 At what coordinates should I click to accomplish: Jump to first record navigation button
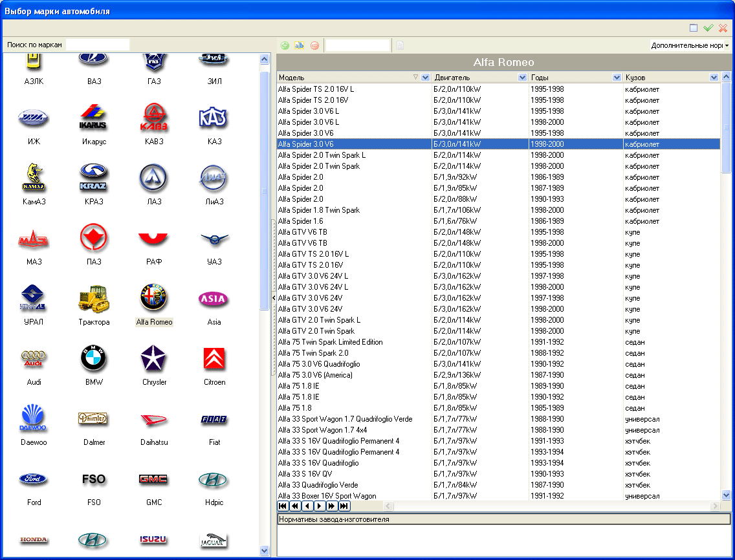coord(283,506)
